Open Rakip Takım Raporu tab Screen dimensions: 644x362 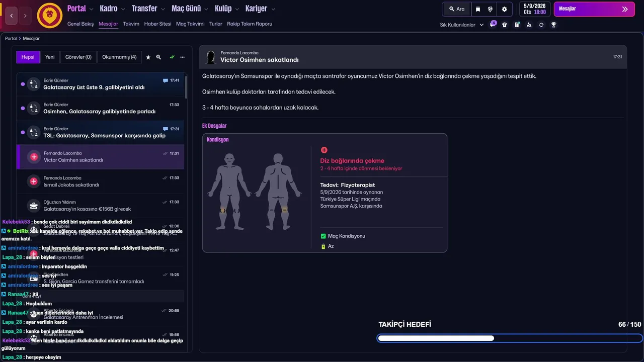tap(250, 24)
